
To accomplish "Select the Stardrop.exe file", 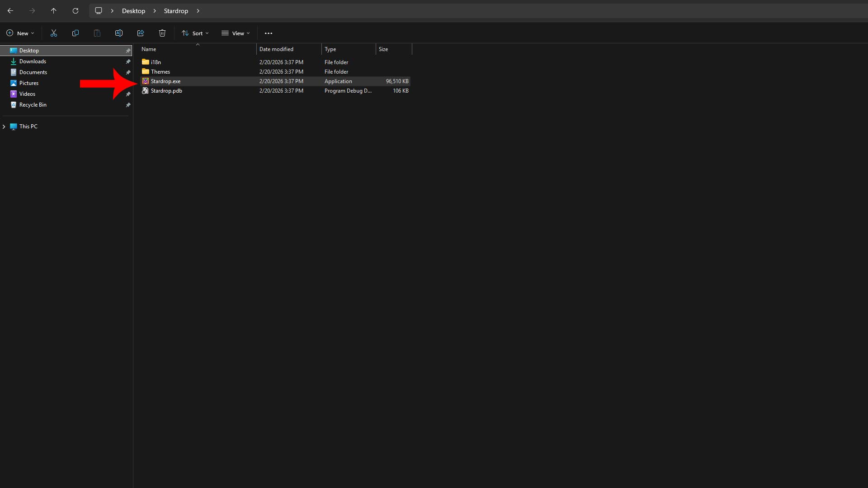I will 166,81.
